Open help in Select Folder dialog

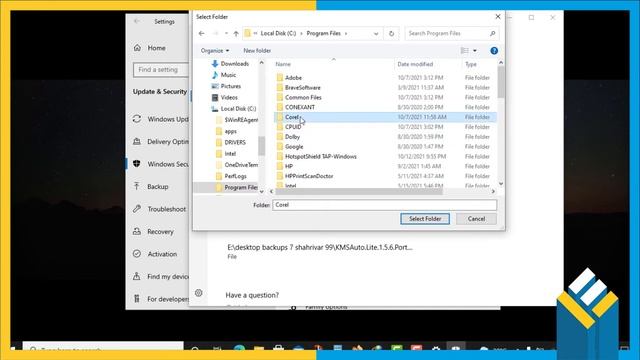[494, 51]
